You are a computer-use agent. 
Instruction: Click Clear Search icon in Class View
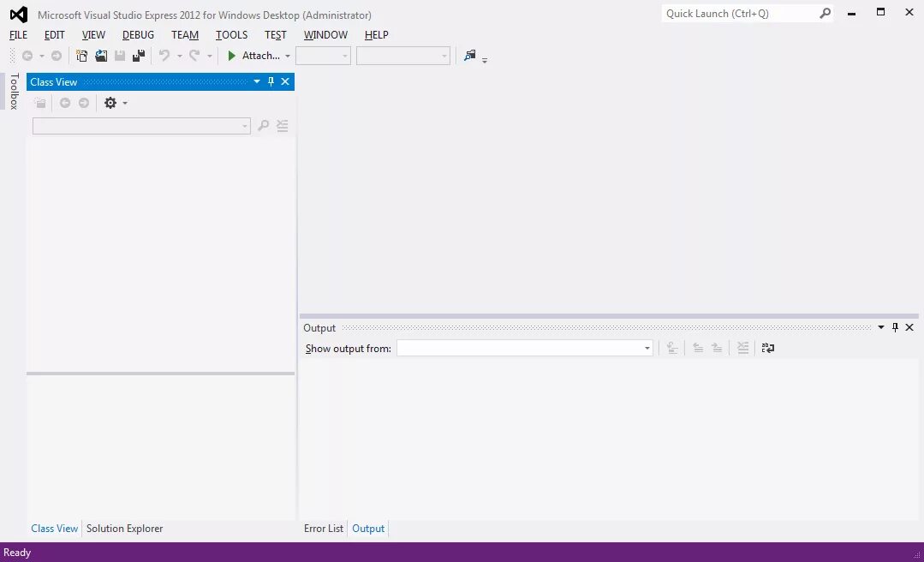(283, 126)
